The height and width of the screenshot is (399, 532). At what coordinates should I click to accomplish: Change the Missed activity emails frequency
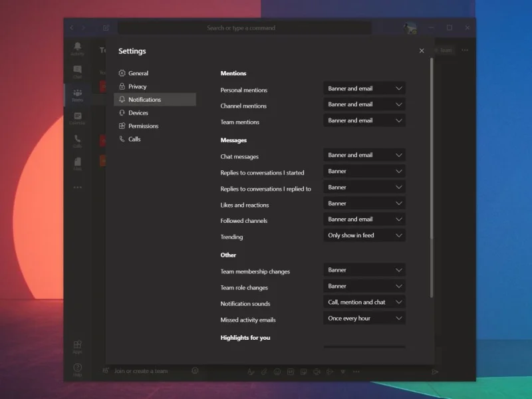point(364,318)
